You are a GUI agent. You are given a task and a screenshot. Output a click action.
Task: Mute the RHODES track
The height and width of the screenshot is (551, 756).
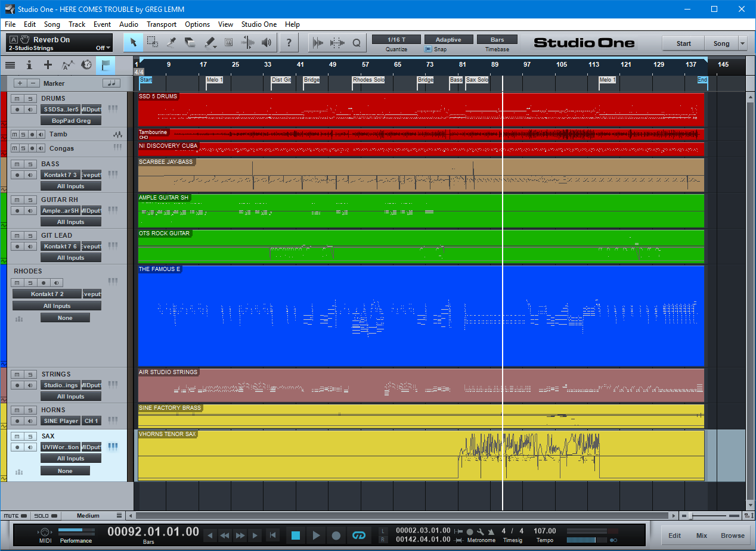click(17, 283)
